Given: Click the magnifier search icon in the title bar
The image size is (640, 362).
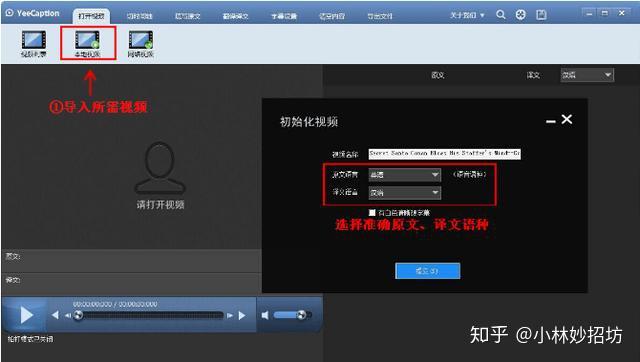Looking at the screenshot, I should pos(501,15).
